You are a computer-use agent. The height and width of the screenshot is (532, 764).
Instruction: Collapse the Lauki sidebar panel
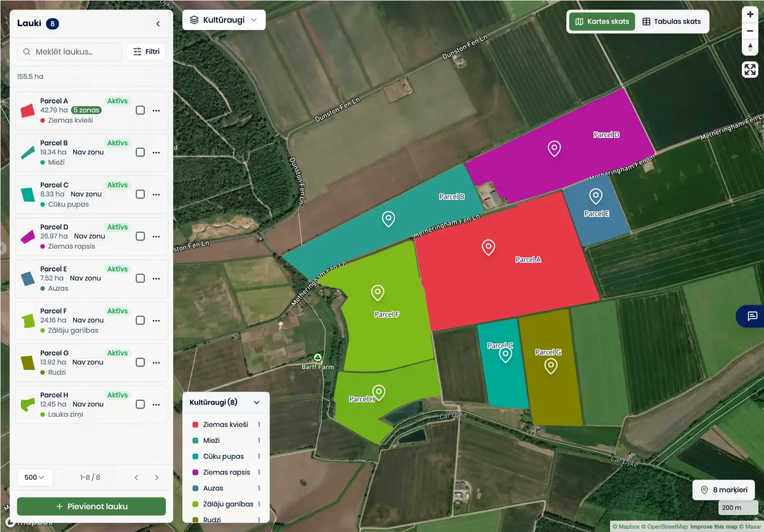(x=158, y=24)
